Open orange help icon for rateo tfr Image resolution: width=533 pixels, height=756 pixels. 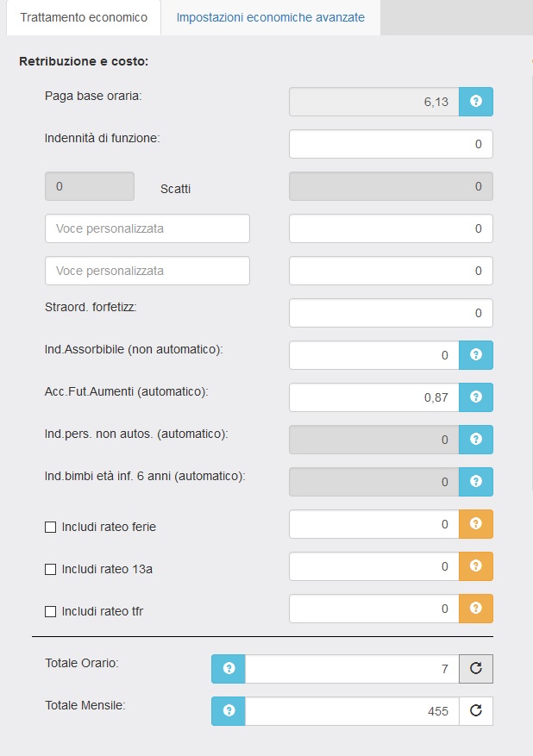tap(475, 609)
